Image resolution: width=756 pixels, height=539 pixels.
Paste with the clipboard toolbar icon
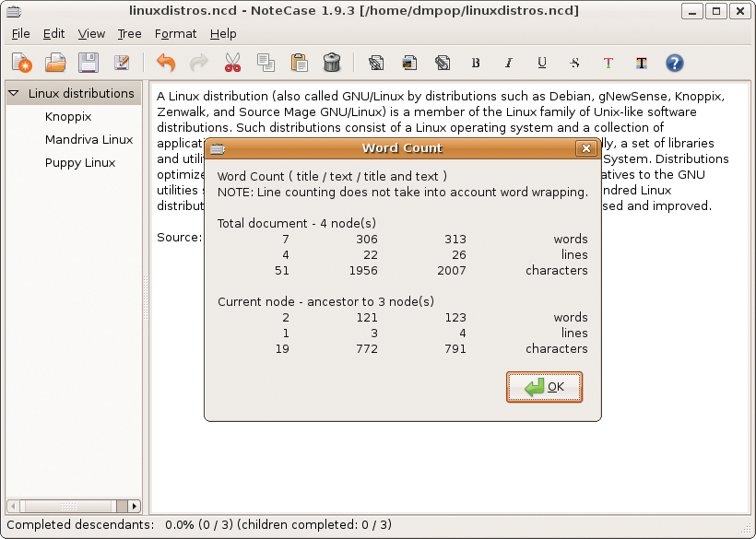[x=299, y=63]
